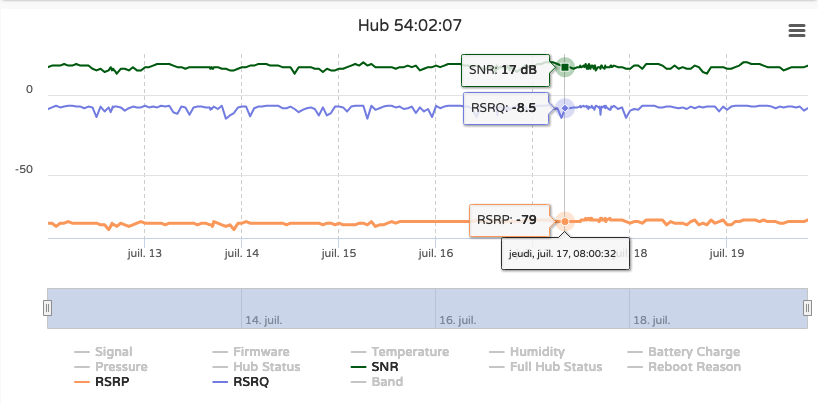The height and width of the screenshot is (405, 818).
Task: Click the RSRQ diamond point marker
Action: point(564,108)
